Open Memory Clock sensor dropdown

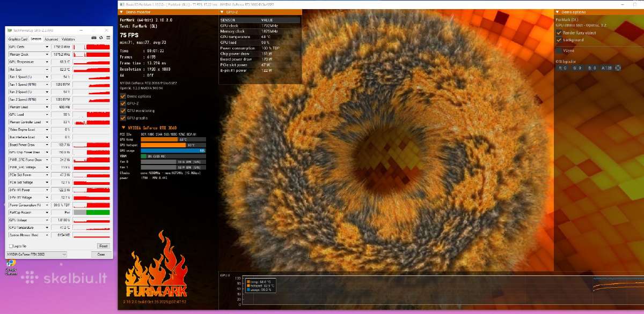[47, 55]
